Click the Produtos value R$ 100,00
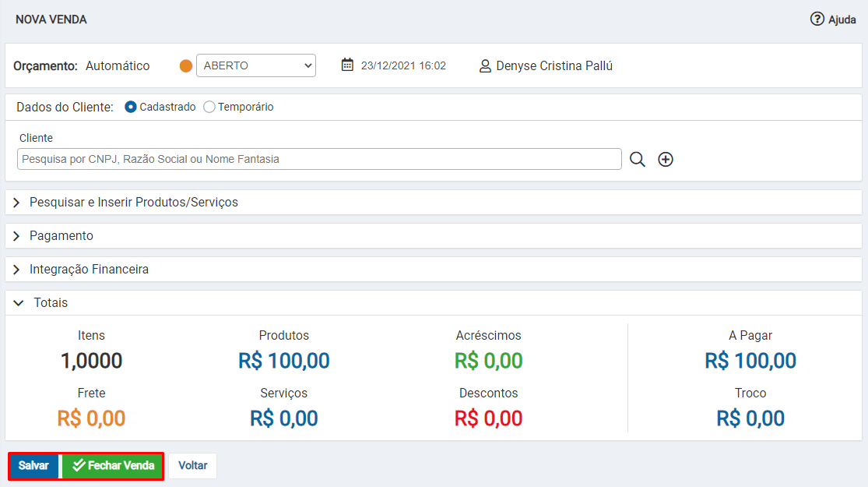Image resolution: width=868 pixels, height=487 pixels. pos(284,361)
